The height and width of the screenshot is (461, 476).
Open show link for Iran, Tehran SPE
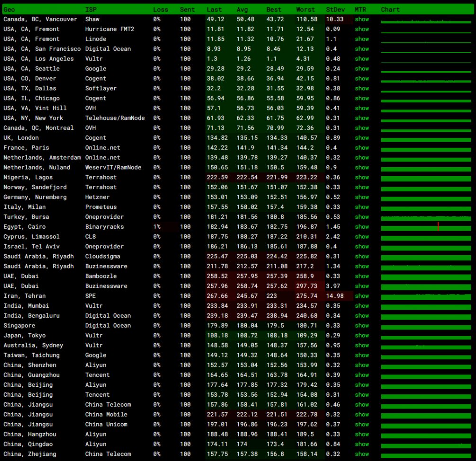click(x=361, y=296)
